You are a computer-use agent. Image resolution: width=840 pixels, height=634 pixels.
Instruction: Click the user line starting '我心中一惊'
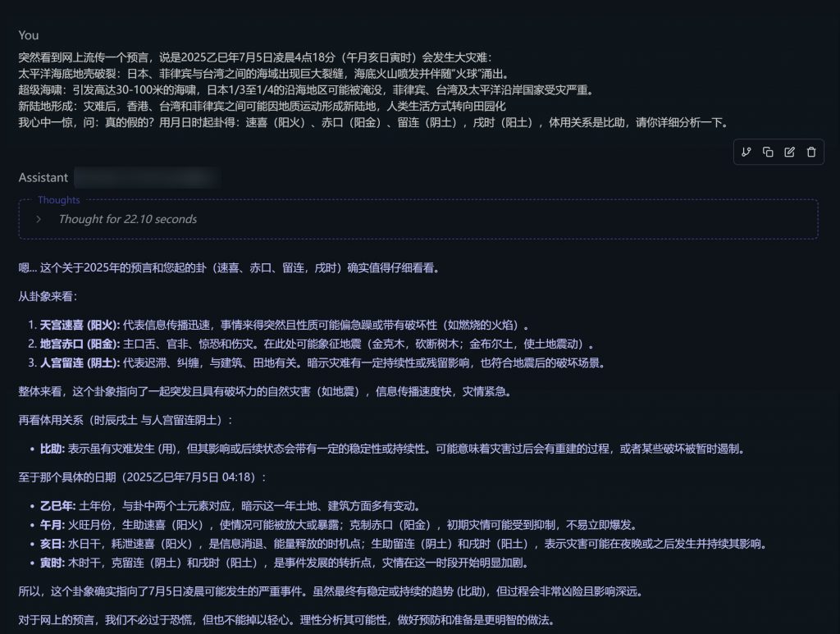pos(374,123)
